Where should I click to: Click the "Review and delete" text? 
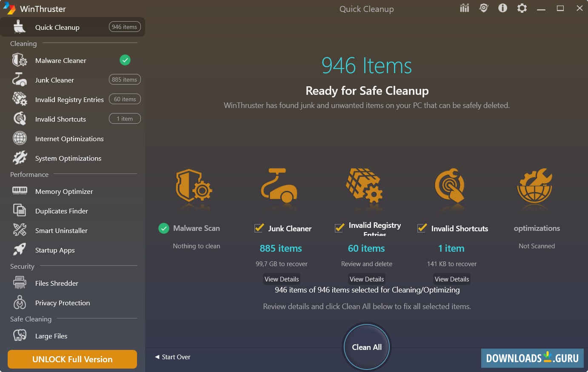click(367, 264)
